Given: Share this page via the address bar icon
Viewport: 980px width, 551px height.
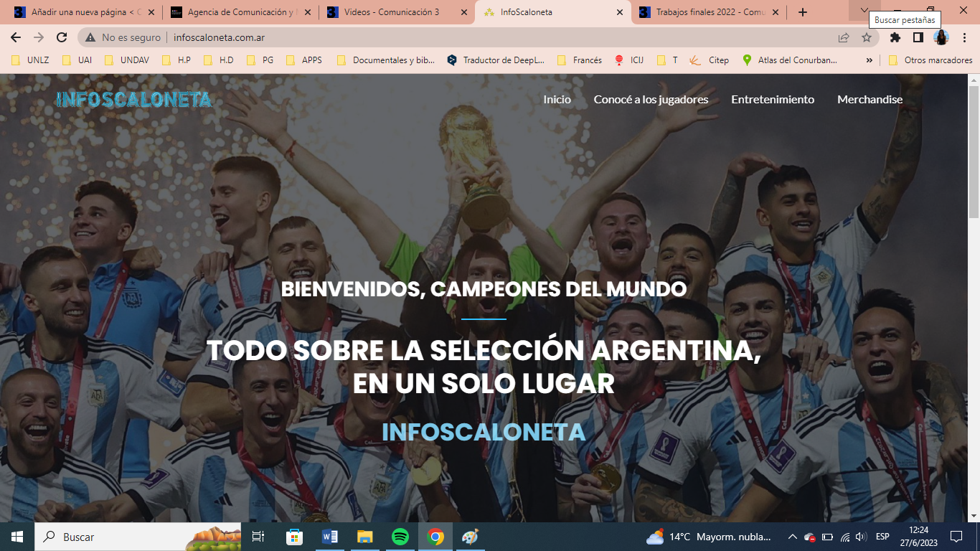Looking at the screenshot, I should tap(844, 37).
